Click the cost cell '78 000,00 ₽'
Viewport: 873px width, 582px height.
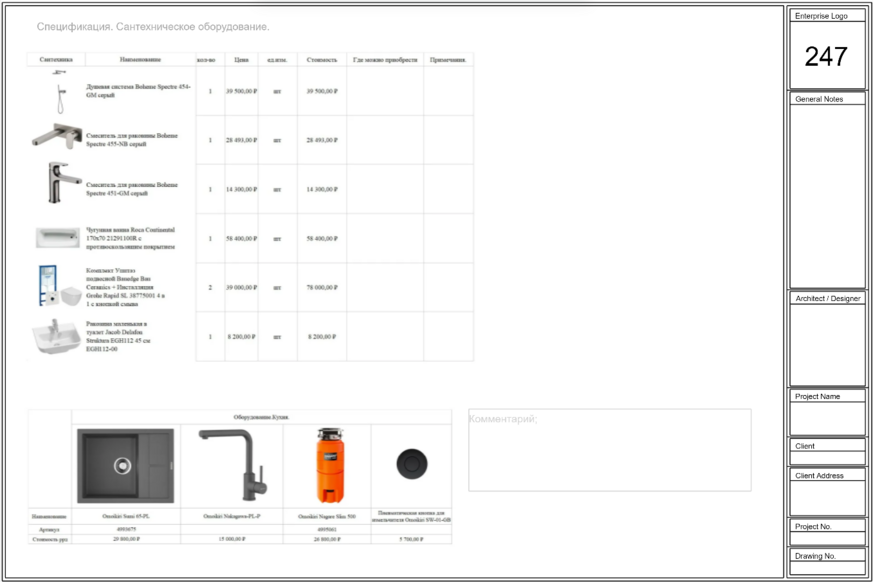322,287
